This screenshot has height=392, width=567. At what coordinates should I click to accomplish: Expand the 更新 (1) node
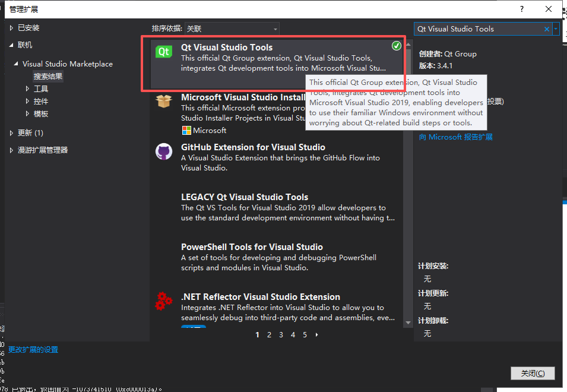point(11,132)
